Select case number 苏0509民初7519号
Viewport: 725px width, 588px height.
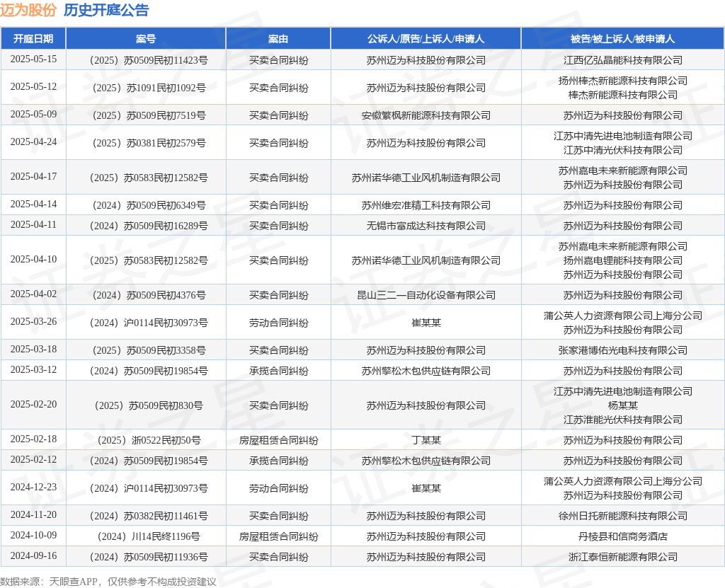pos(166,115)
